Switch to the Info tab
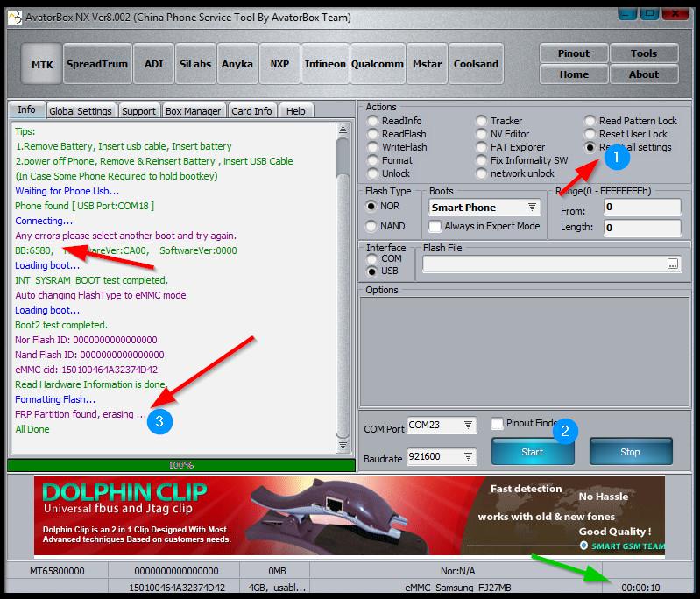Screen dimensions: 700x599 (x=26, y=109)
